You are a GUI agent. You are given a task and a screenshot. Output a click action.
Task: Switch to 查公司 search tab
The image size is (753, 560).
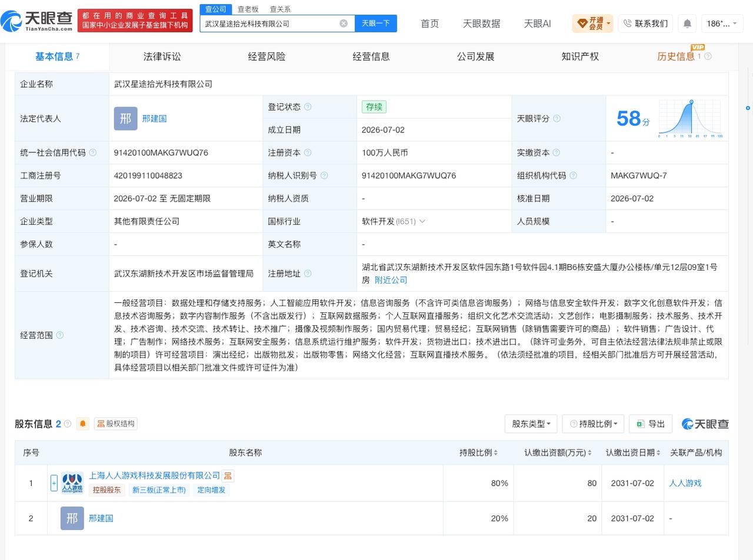coord(215,9)
